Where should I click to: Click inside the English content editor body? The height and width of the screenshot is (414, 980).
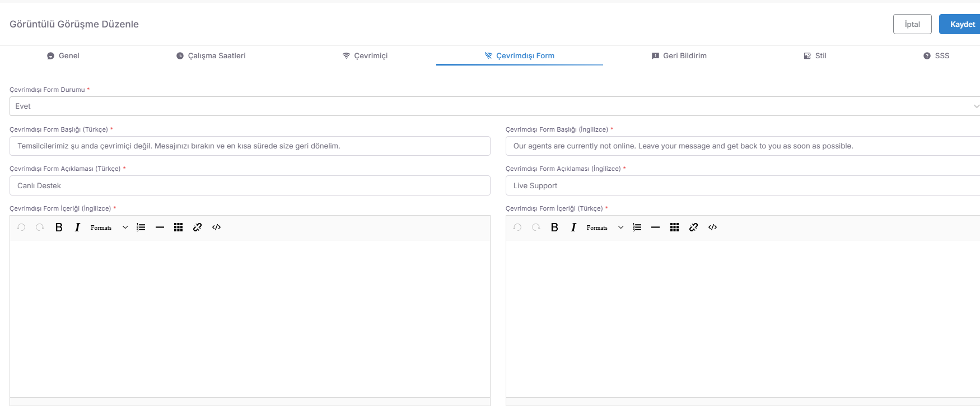coord(250,319)
